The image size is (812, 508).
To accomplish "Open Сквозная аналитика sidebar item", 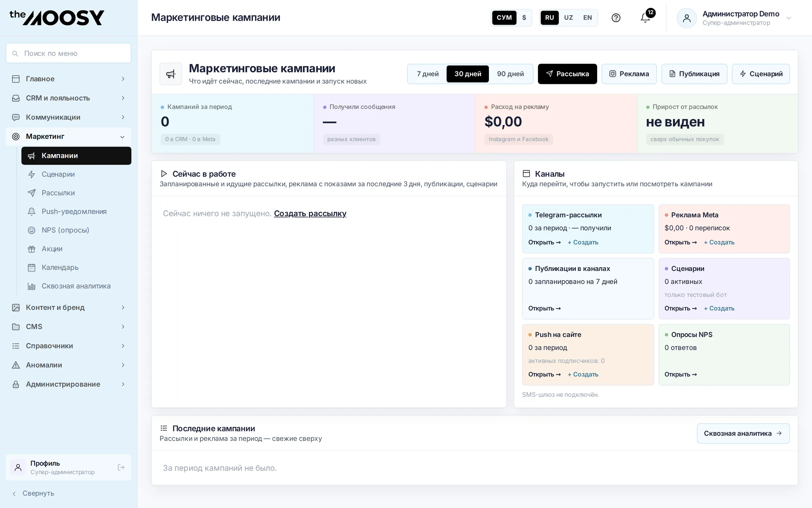I will [76, 286].
